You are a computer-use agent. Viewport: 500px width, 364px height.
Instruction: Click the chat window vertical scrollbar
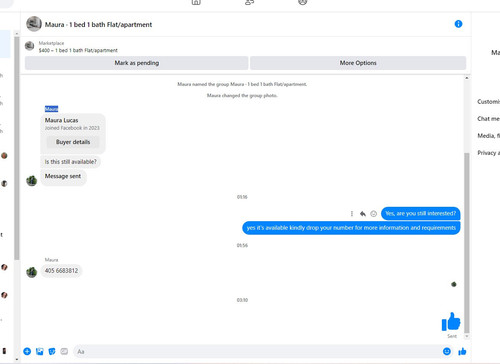(466, 243)
